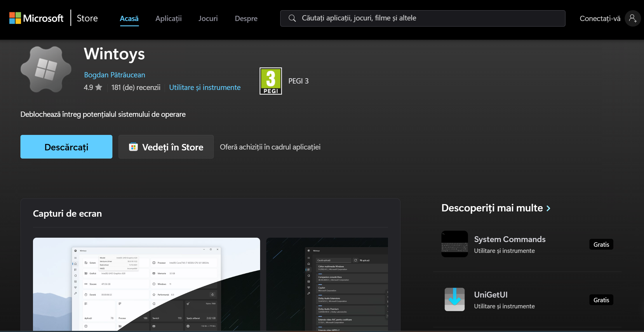This screenshot has height=332, width=644.
Task: Open the 181 (de) recenzii reviews
Action: 136,87
